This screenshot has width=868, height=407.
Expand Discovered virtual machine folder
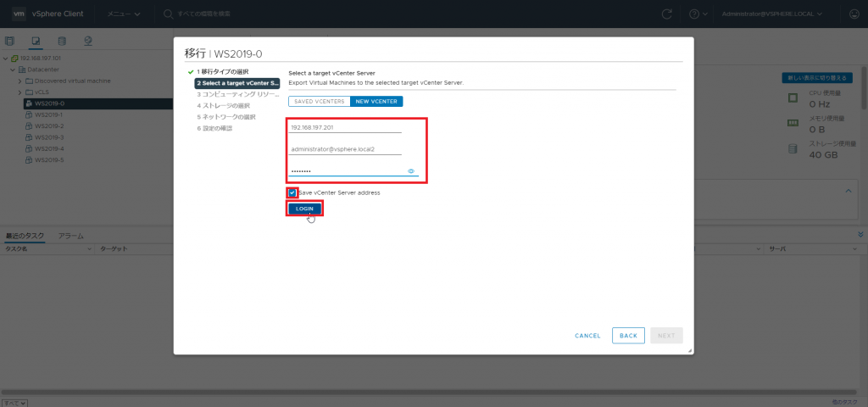[20, 81]
